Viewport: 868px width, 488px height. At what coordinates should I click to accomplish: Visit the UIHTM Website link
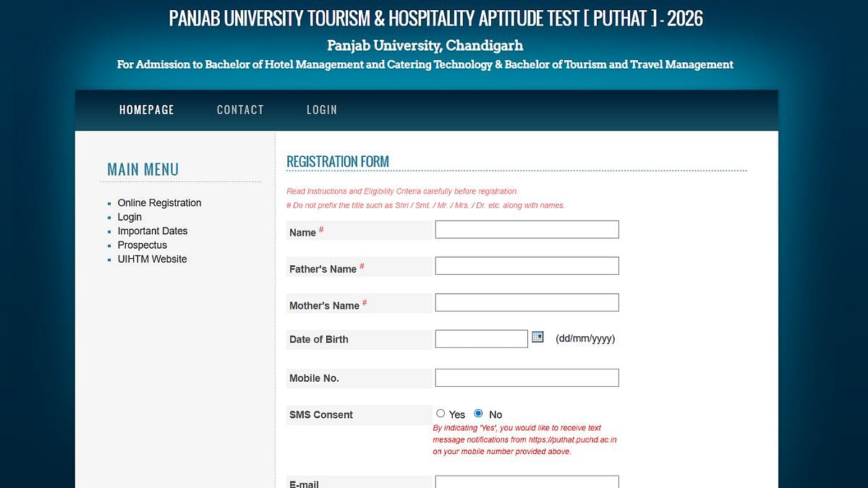pyautogui.click(x=152, y=259)
